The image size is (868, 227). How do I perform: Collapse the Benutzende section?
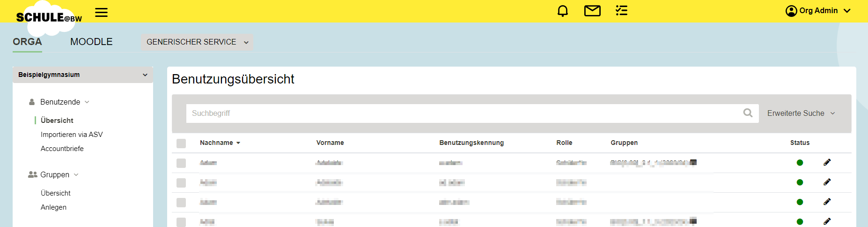87,102
